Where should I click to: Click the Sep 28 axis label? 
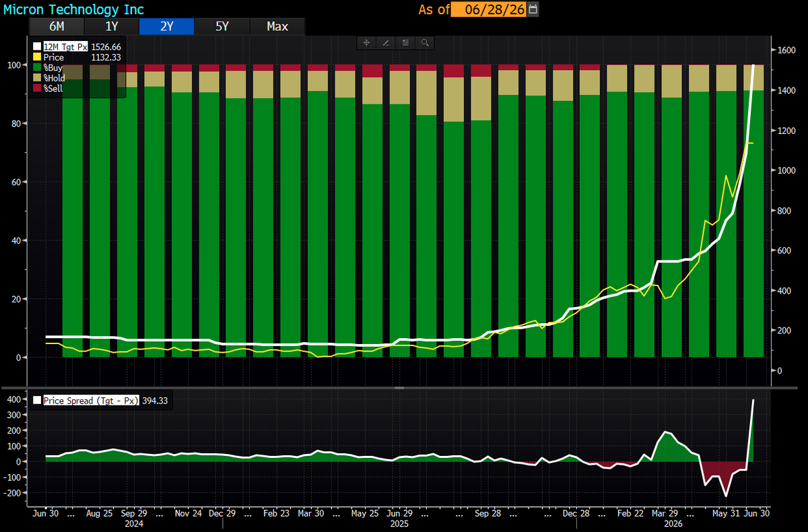487,512
